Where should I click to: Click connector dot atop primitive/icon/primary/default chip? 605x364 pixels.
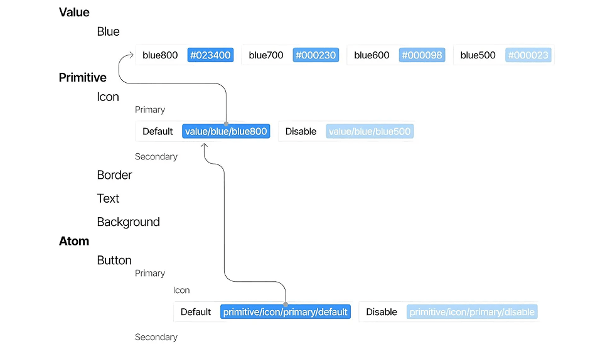[286, 304]
